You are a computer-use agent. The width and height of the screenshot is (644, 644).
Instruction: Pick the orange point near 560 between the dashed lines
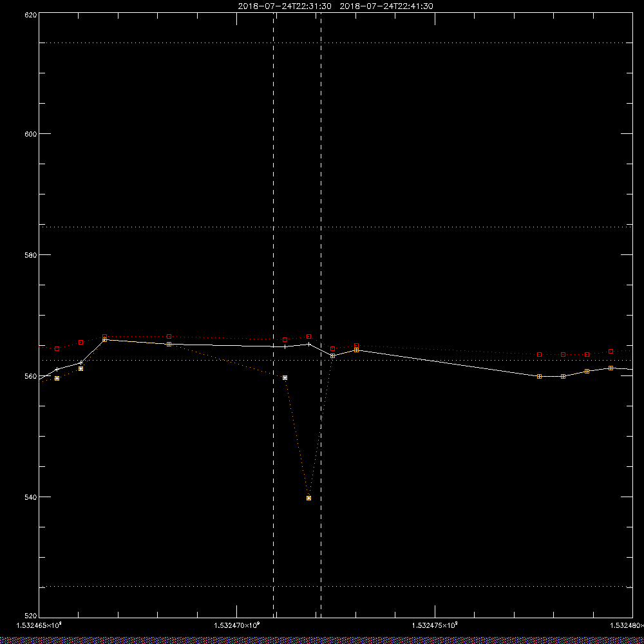285,377
